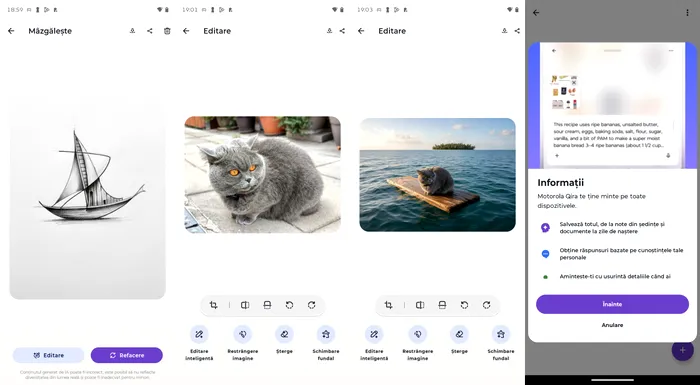Go back on the Motorola Qira screen

[x=536, y=13]
